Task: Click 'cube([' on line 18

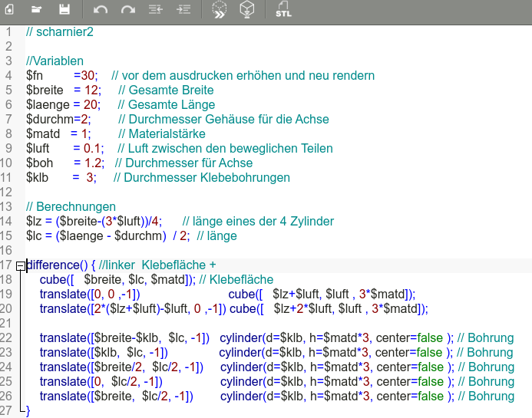Action: point(57,280)
